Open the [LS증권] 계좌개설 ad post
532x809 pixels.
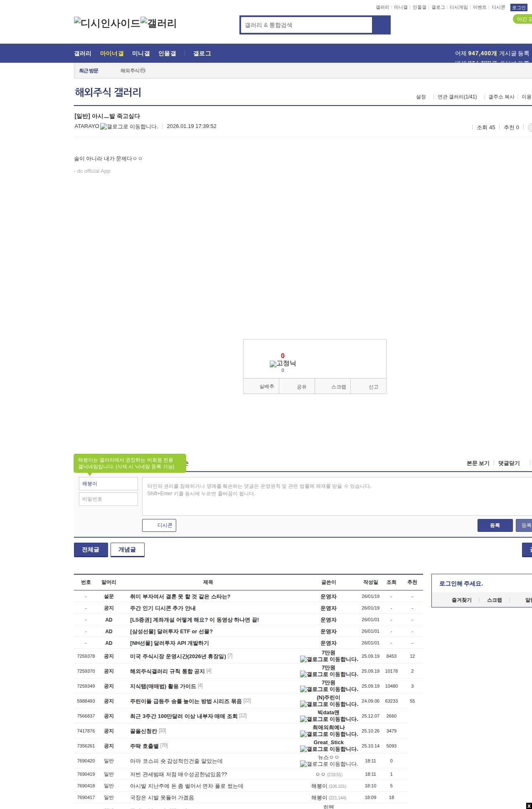[x=195, y=620]
